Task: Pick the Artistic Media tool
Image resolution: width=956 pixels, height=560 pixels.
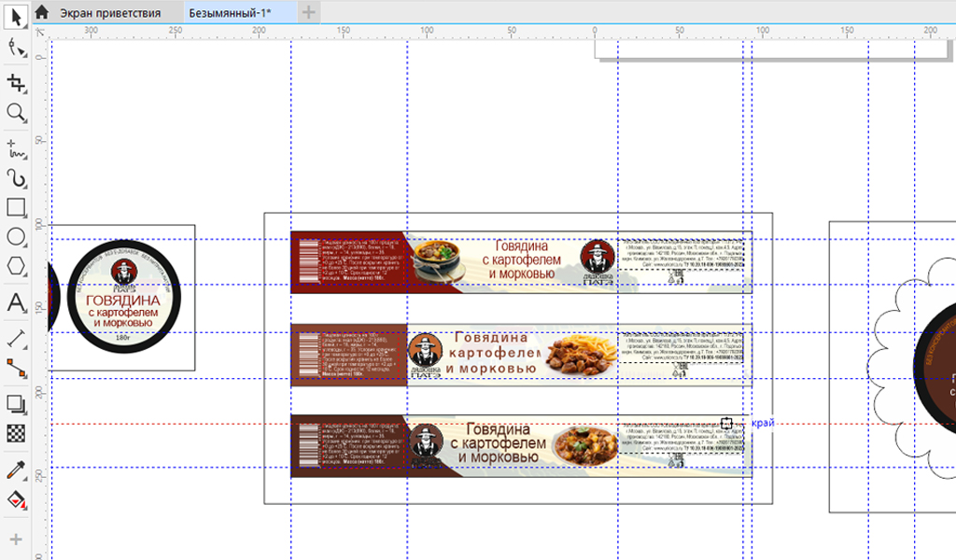Action: [x=16, y=177]
